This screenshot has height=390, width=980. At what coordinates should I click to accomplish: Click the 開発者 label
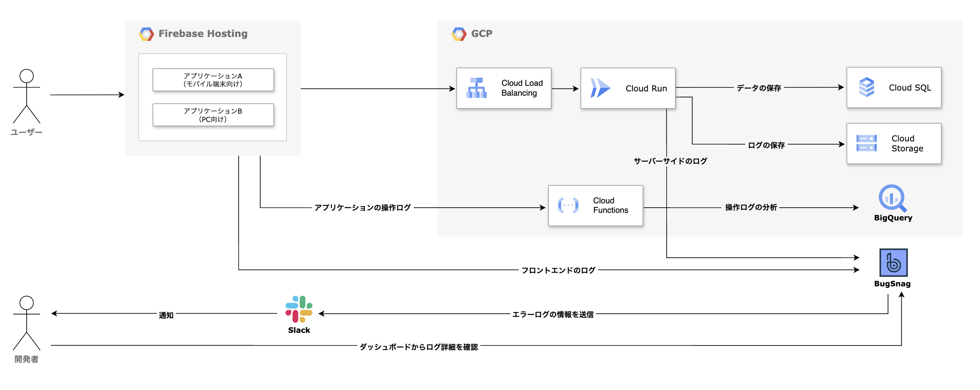pyautogui.click(x=27, y=359)
